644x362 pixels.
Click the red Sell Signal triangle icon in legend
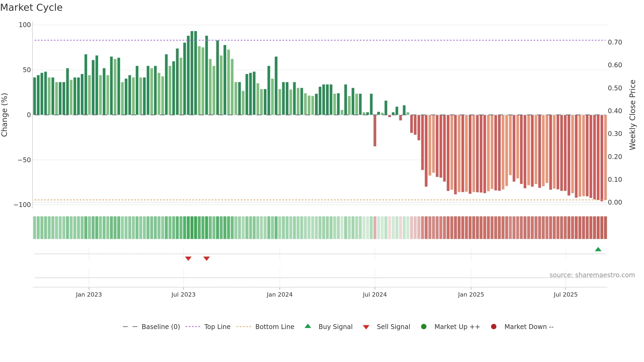tap(366, 327)
